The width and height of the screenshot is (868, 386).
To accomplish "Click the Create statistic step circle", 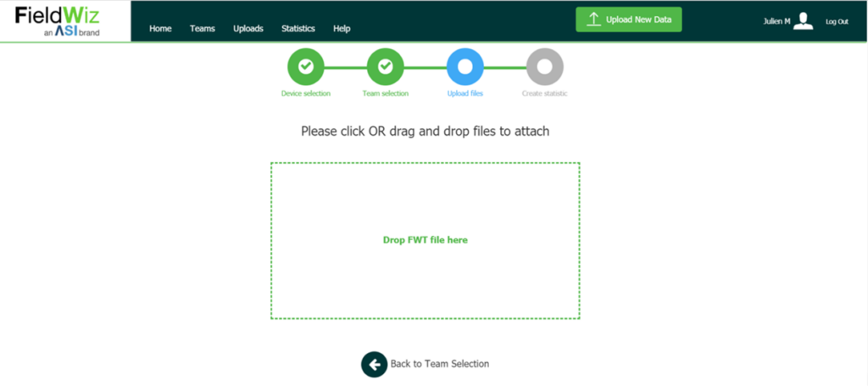I will tap(545, 66).
